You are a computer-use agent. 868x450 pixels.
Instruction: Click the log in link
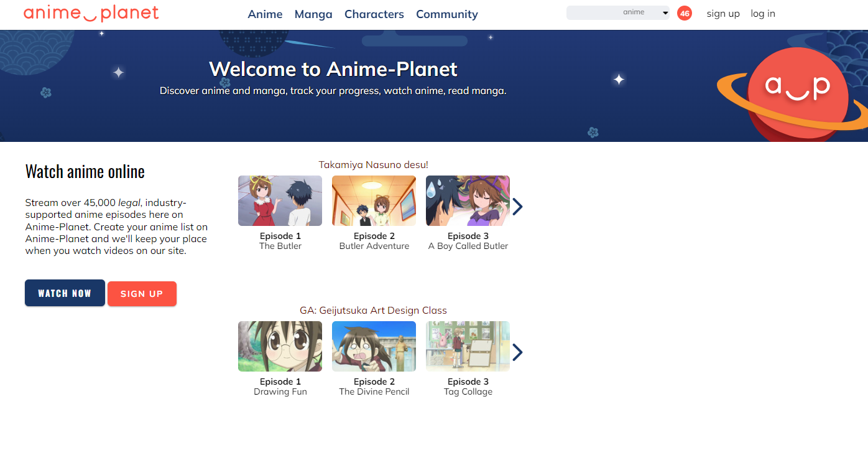[x=763, y=14]
